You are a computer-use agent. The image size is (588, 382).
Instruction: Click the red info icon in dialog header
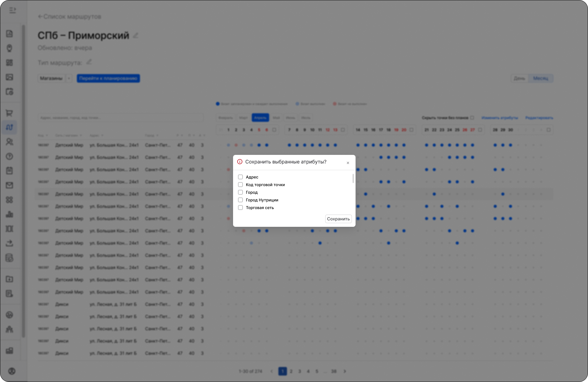(x=240, y=162)
